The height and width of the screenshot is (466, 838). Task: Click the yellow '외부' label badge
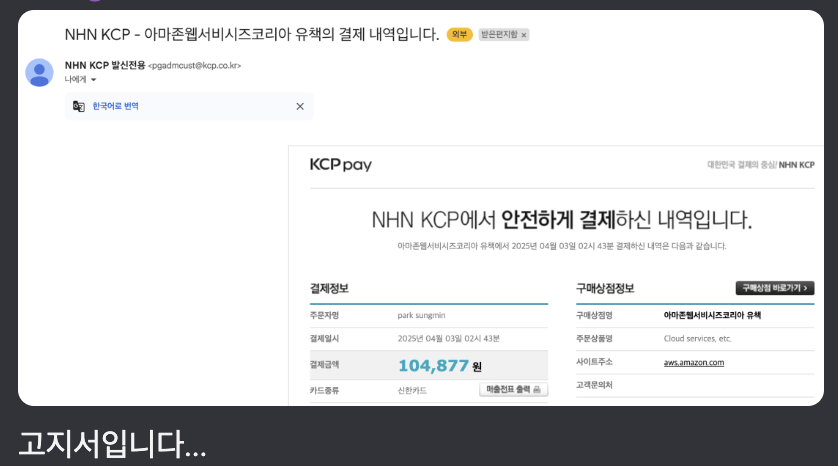click(x=460, y=35)
